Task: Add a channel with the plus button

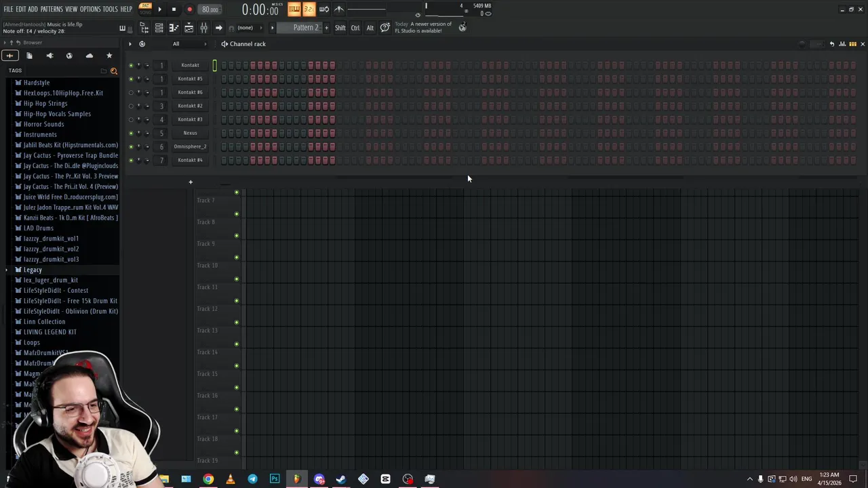Action: pos(191,182)
